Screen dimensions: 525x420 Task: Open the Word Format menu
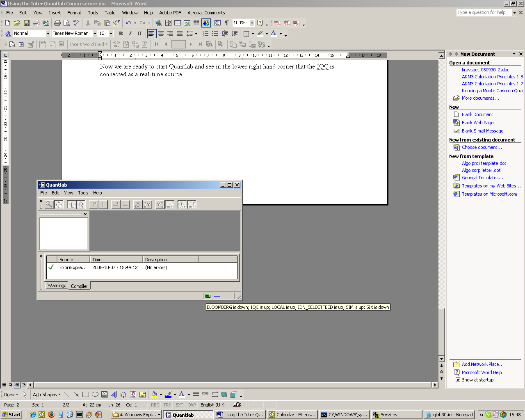(x=74, y=13)
